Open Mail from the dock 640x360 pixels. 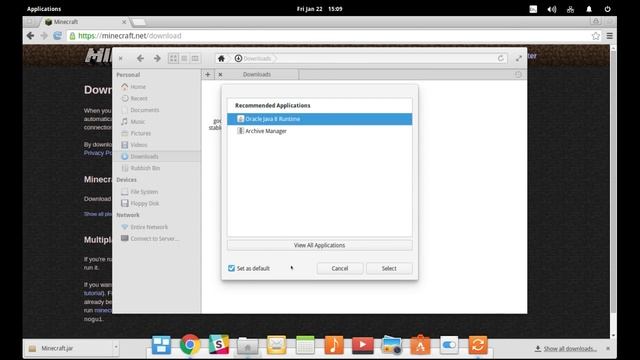(276, 345)
